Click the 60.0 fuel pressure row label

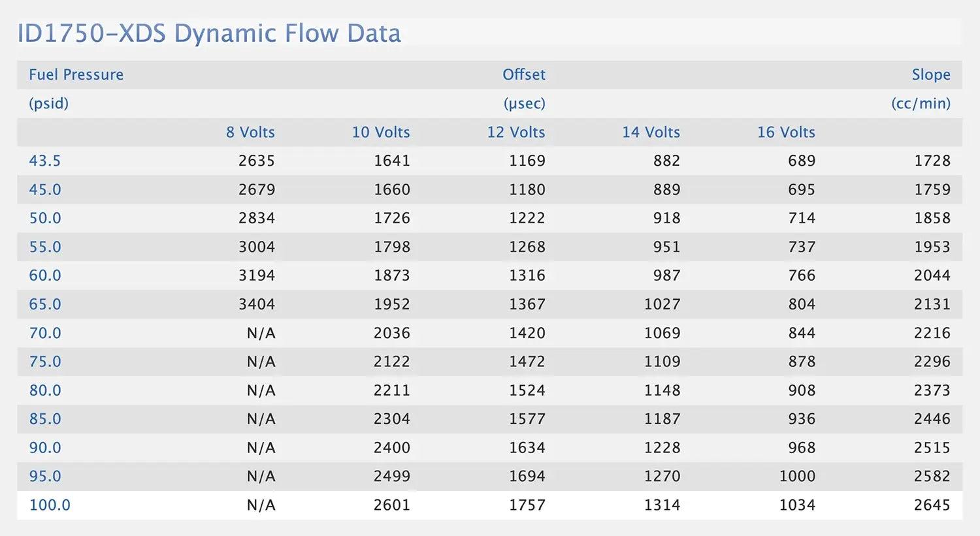coord(45,276)
